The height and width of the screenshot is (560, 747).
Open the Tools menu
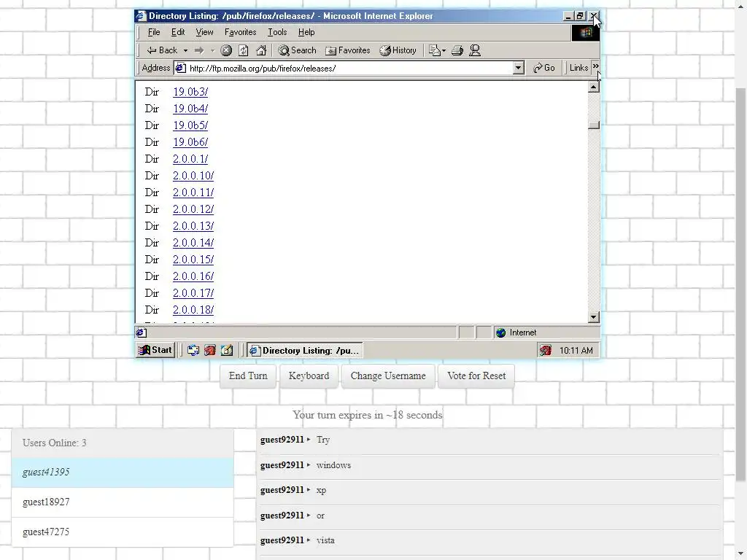(277, 32)
